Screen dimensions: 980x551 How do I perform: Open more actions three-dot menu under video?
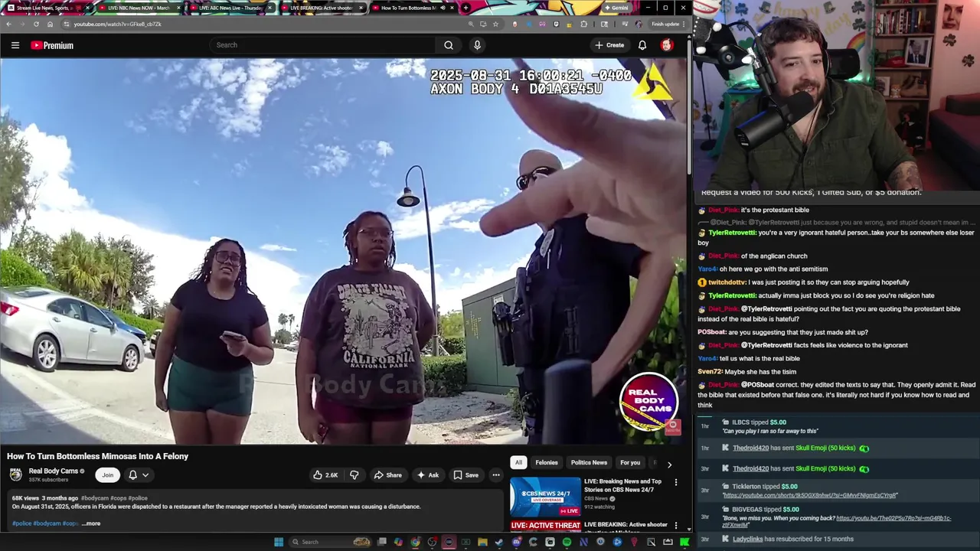tap(496, 475)
